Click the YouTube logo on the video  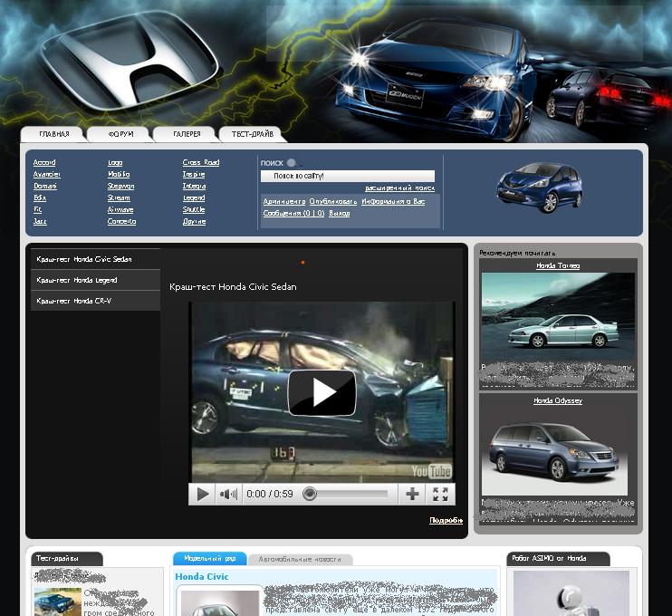point(431,471)
